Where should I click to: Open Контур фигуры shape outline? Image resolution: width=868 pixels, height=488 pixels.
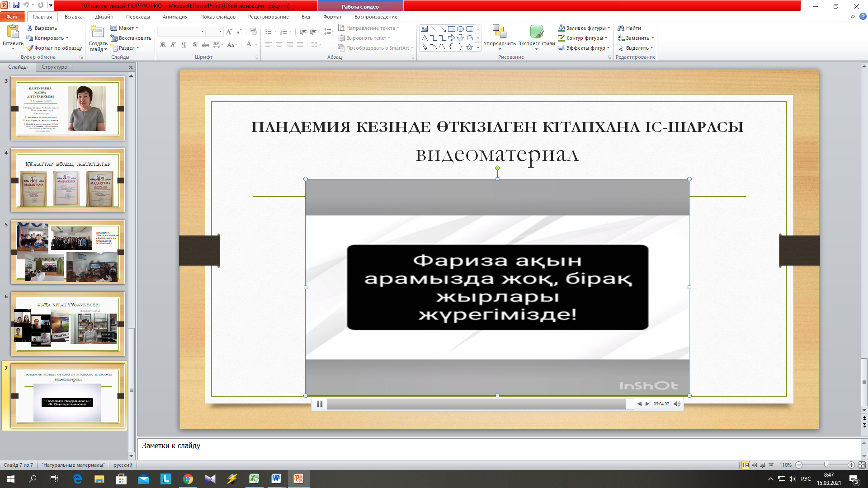point(583,38)
